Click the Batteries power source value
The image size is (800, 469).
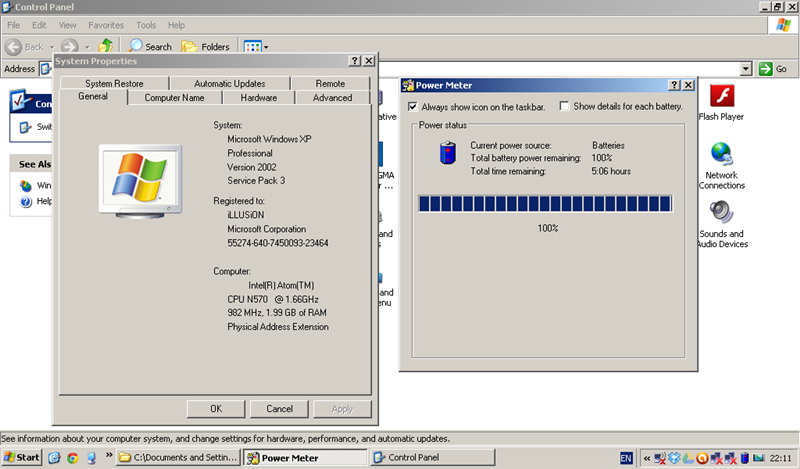tap(608, 145)
